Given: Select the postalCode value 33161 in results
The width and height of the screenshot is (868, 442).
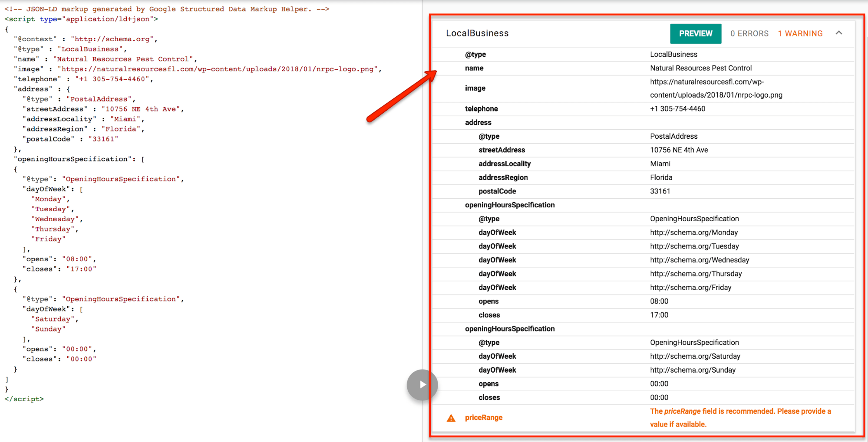Looking at the screenshot, I should coord(660,191).
